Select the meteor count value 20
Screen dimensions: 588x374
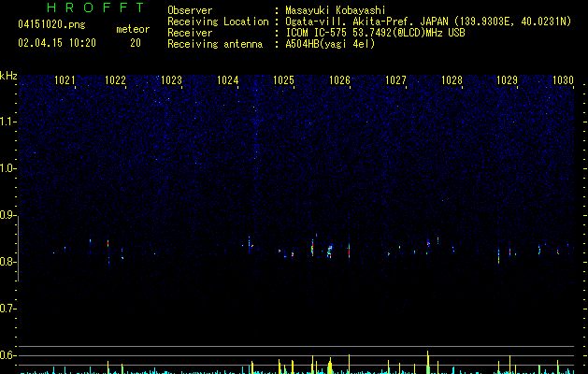point(136,43)
